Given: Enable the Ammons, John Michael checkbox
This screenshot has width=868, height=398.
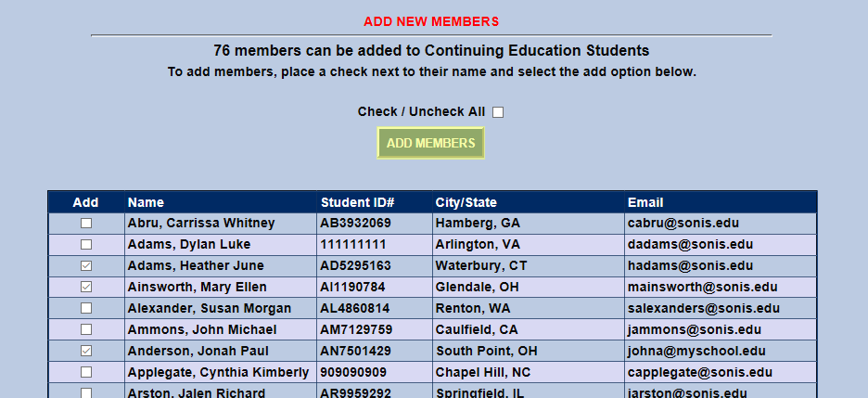Looking at the screenshot, I should tap(86, 330).
